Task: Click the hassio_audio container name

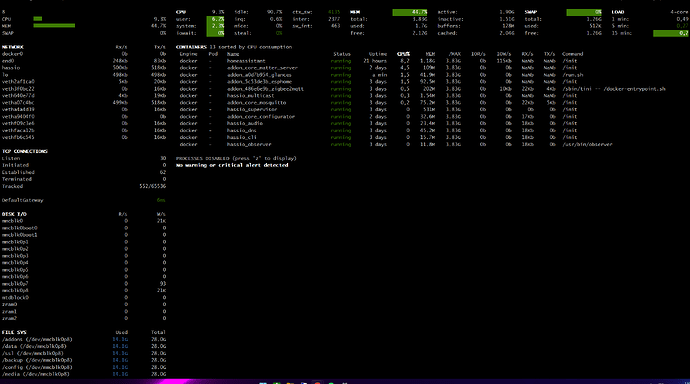Action: 245,124
